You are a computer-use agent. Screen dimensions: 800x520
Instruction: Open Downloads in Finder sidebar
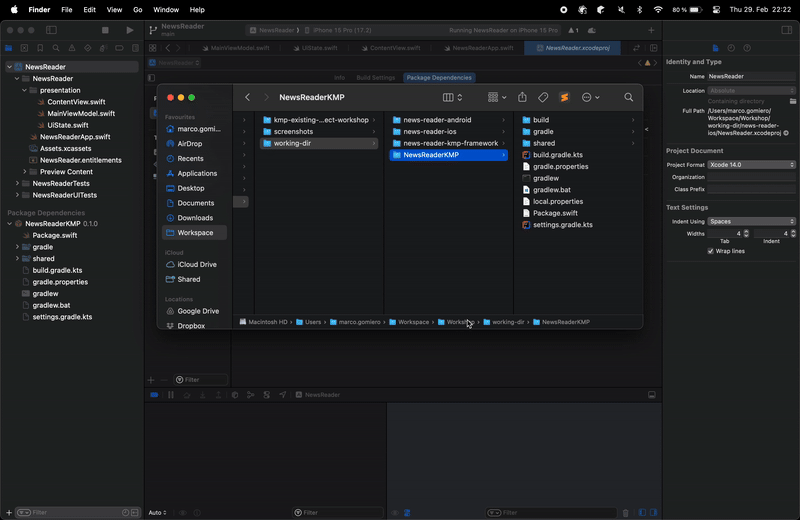point(194,218)
